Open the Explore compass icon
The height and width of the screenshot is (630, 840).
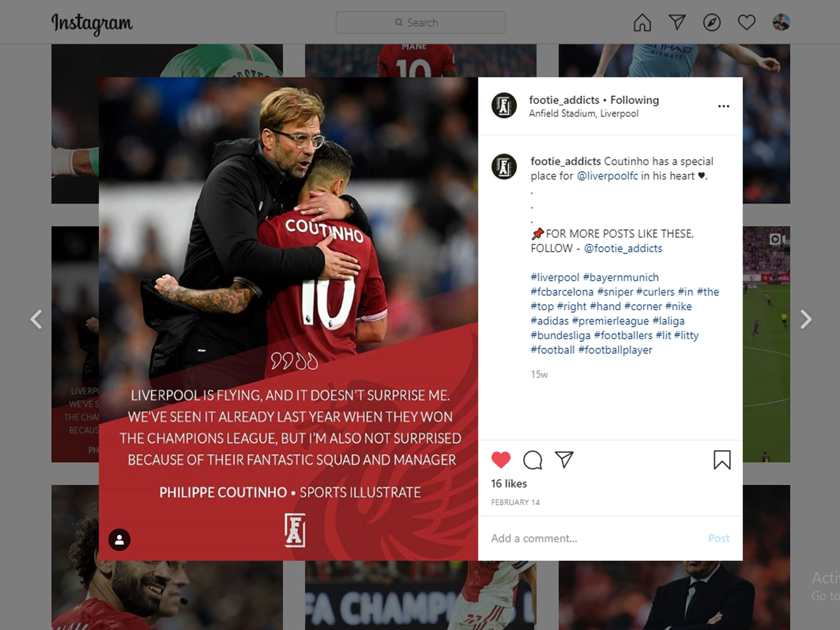712,22
